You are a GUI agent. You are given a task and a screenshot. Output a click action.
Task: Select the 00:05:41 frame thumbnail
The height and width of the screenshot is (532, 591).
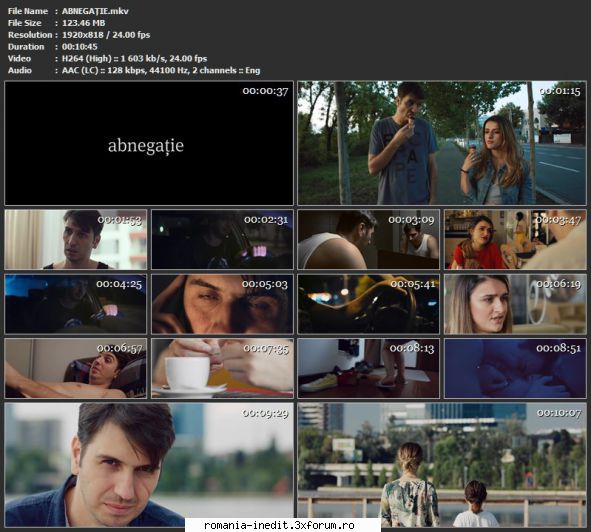tap(369, 304)
